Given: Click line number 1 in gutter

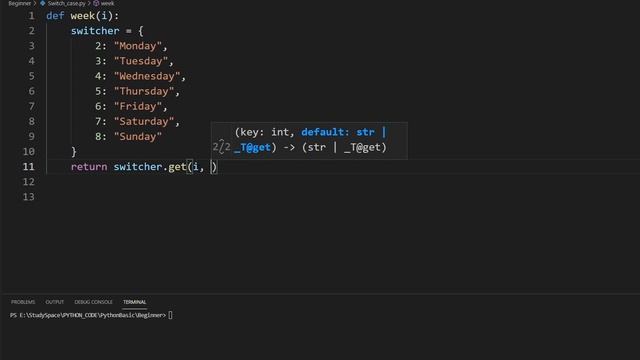Looking at the screenshot, I should pyautogui.click(x=31, y=16).
